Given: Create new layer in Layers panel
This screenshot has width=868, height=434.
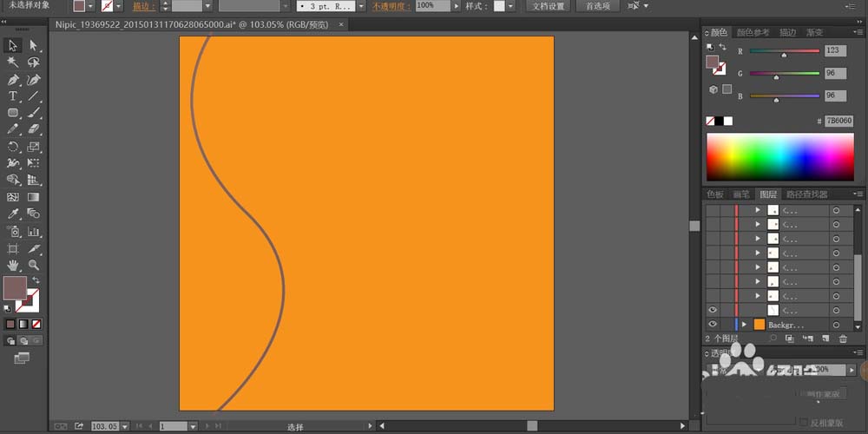Looking at the screenshot, I should pos(825,339).
